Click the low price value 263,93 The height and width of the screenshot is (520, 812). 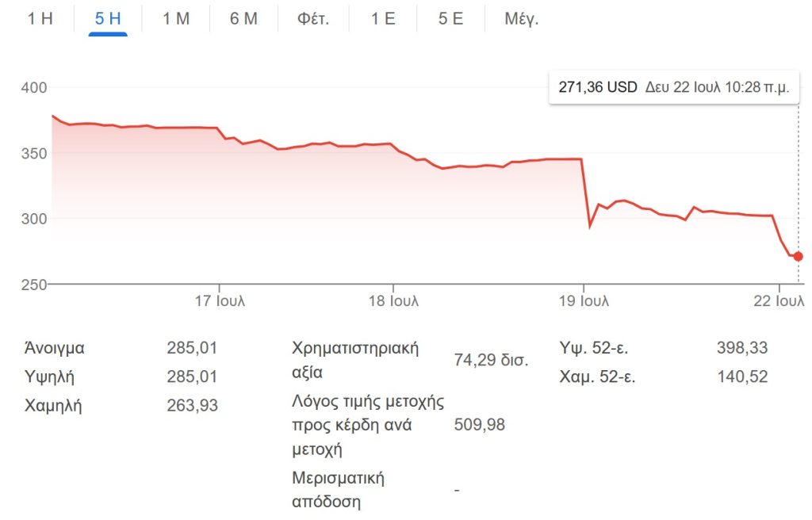coord(192,406)
